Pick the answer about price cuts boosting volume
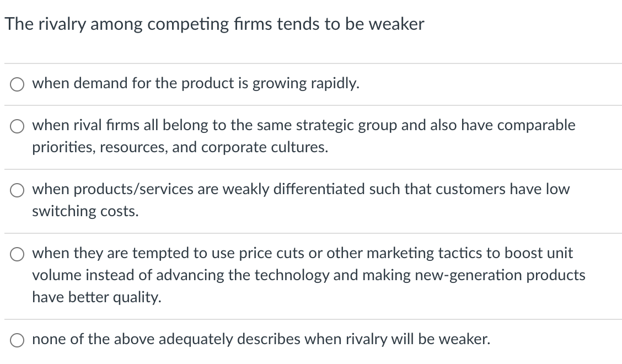The height and width of the screenshot is (364, 622). (17, 254)
